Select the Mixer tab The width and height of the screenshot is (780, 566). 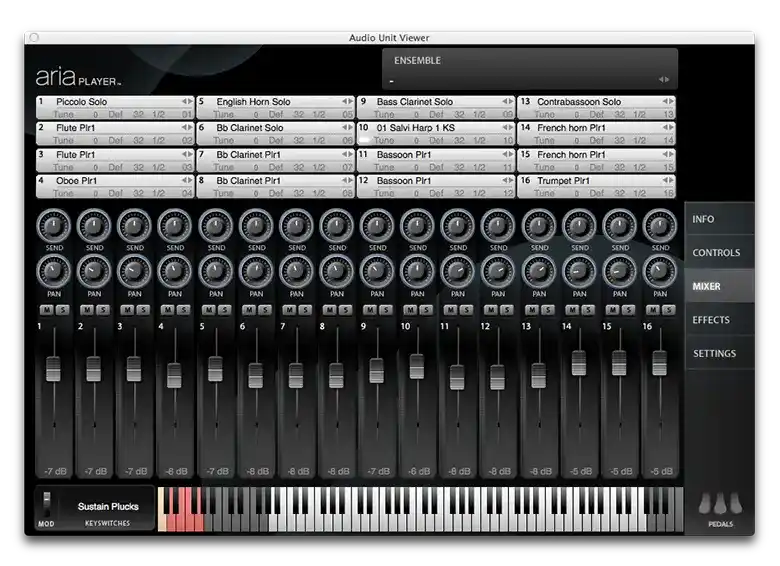click(x=719, y=286)
